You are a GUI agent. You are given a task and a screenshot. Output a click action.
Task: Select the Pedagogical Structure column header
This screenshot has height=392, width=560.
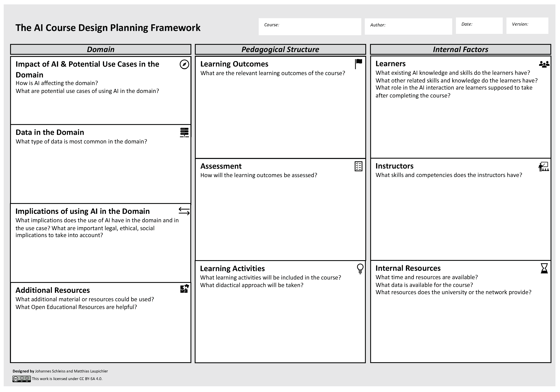[x=280, y=50]
